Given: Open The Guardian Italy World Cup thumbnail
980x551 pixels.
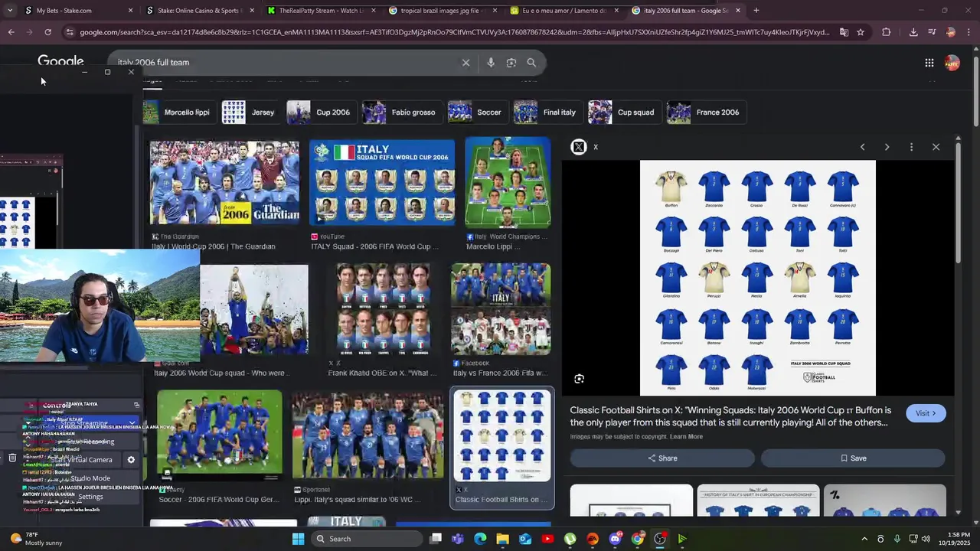Looking at the screenshot, I should (x=224, y=181).
